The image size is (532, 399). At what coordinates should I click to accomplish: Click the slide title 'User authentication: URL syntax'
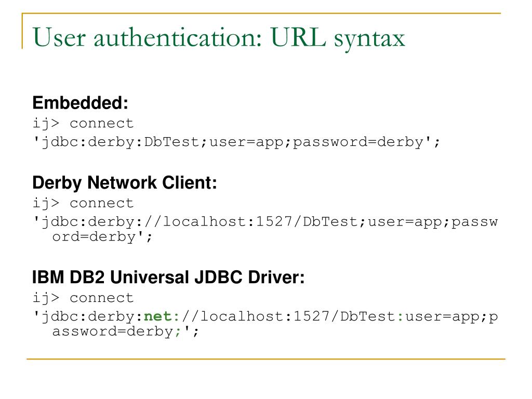click(219, 38)
